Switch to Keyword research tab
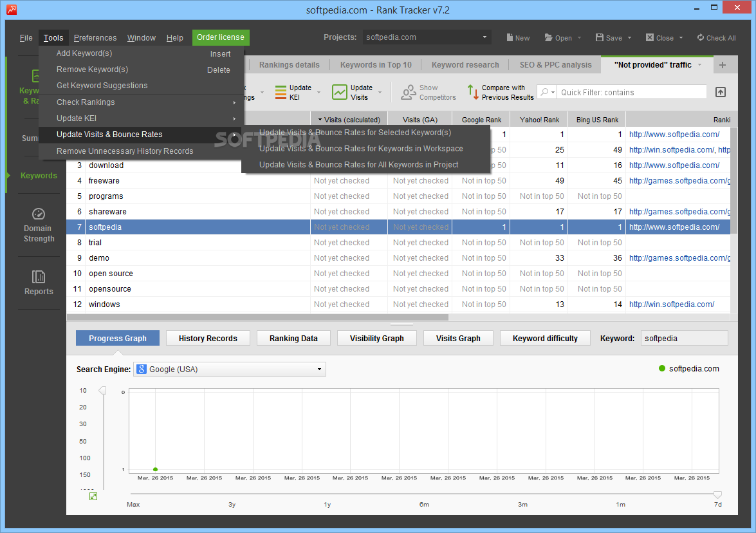This screenshot has height=533, width=756. (465, 64)
